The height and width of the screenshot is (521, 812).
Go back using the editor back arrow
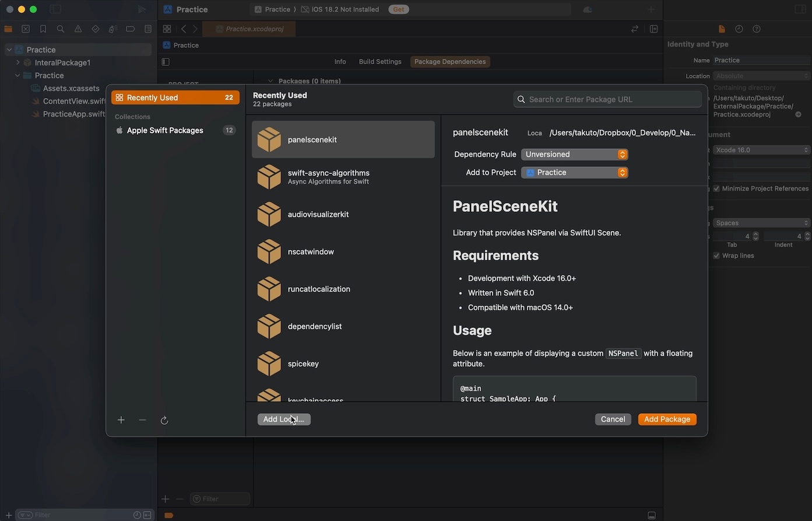(184, 29)
